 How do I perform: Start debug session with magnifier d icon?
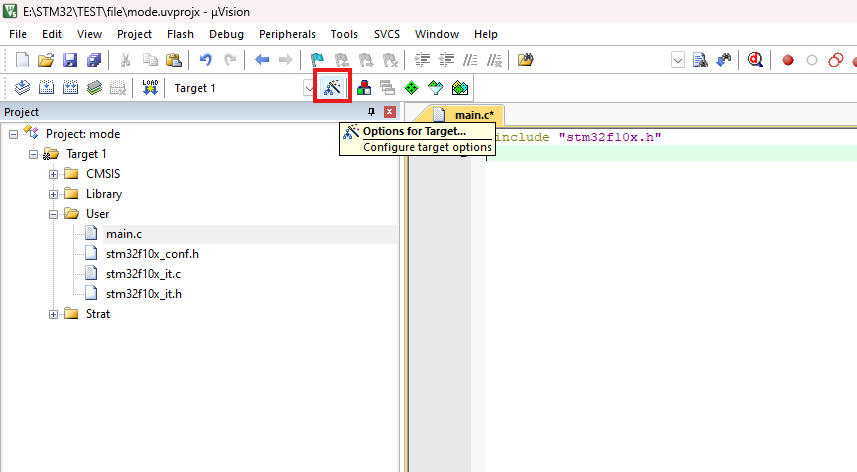coord(755,60)
